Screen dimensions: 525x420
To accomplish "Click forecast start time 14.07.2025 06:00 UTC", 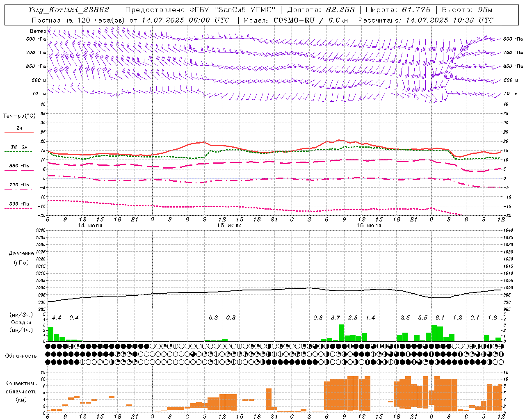I will coord(185,20).
